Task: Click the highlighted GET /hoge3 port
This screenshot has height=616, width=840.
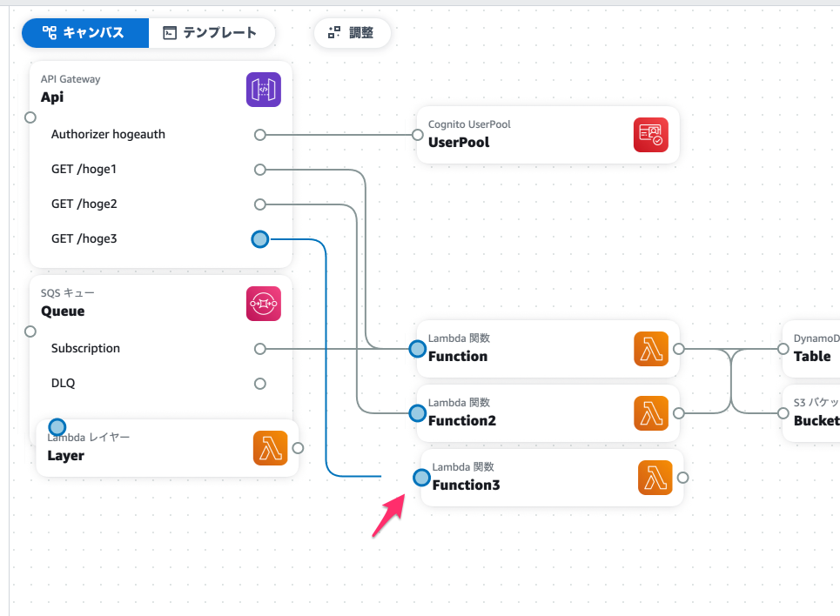Action: 259,239
